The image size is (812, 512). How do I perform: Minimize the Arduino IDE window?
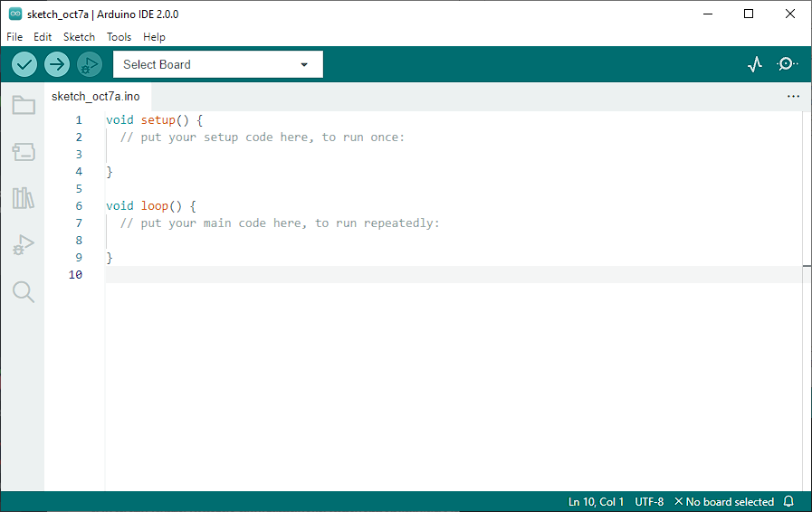tap(708, 14)
